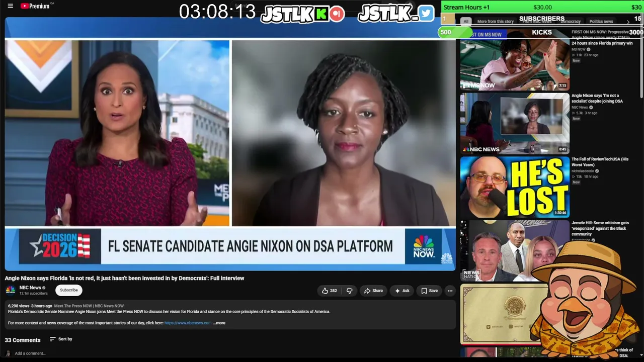This screenshot has height=362, width=644.
Task: Select the Politics news filter chip
Action: [x=601, y=22]
